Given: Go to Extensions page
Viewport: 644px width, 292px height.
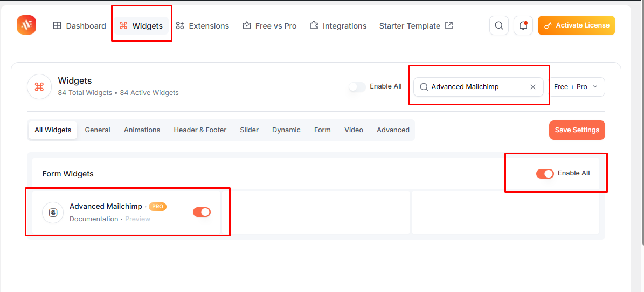Looking at the screenshot, I should [x=202, y=26].
